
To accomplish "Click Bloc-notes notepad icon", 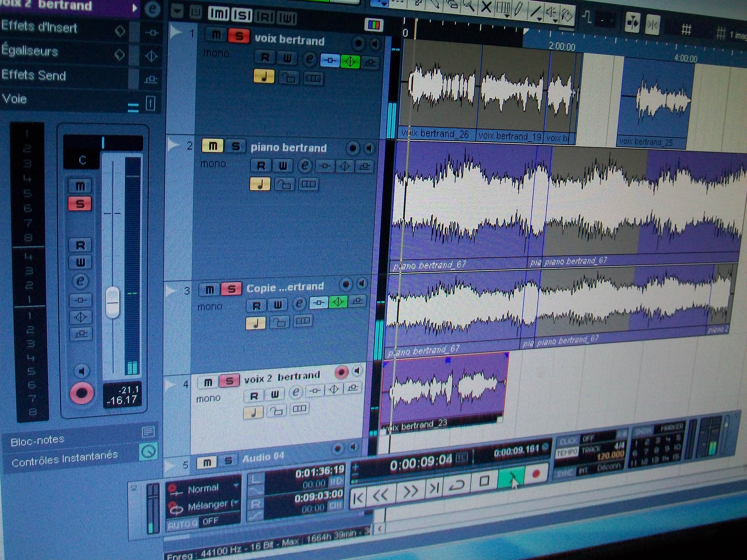I will click(148, 432).
